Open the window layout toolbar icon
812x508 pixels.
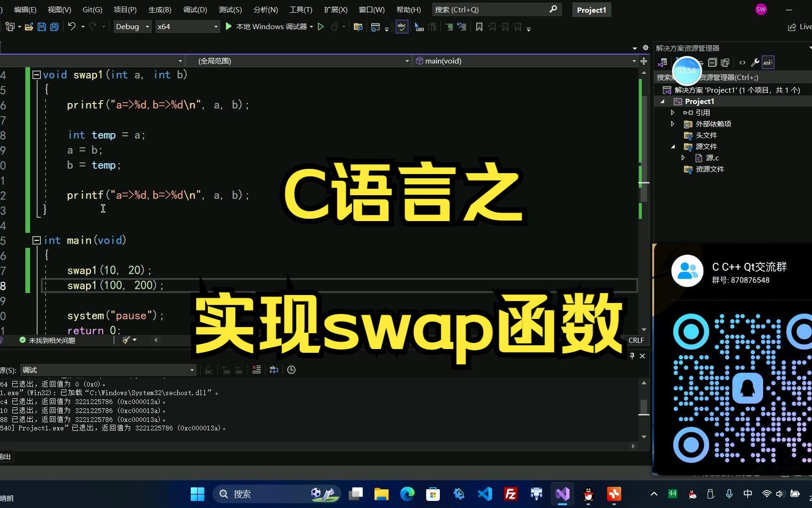[x=375, y=27]
